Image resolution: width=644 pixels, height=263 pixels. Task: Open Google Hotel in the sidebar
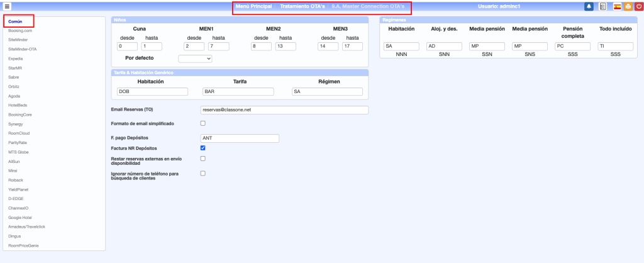21,216
